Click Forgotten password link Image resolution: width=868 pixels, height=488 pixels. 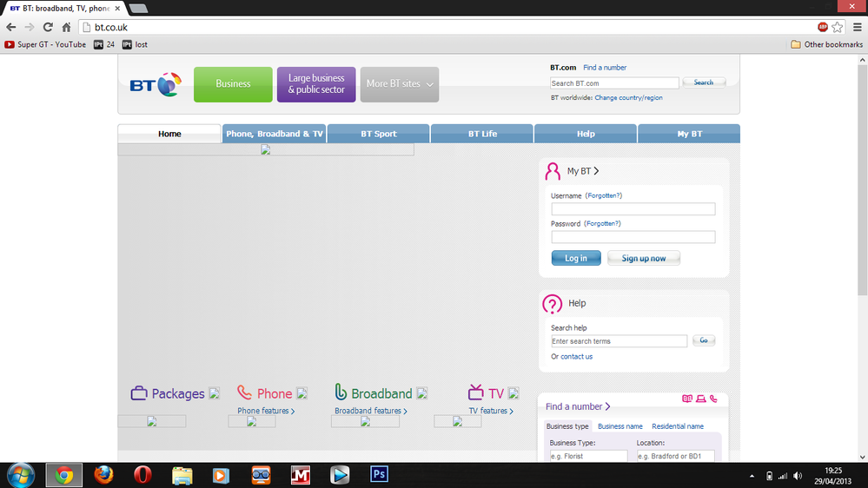pyautogui.click(x=602, y=223)
